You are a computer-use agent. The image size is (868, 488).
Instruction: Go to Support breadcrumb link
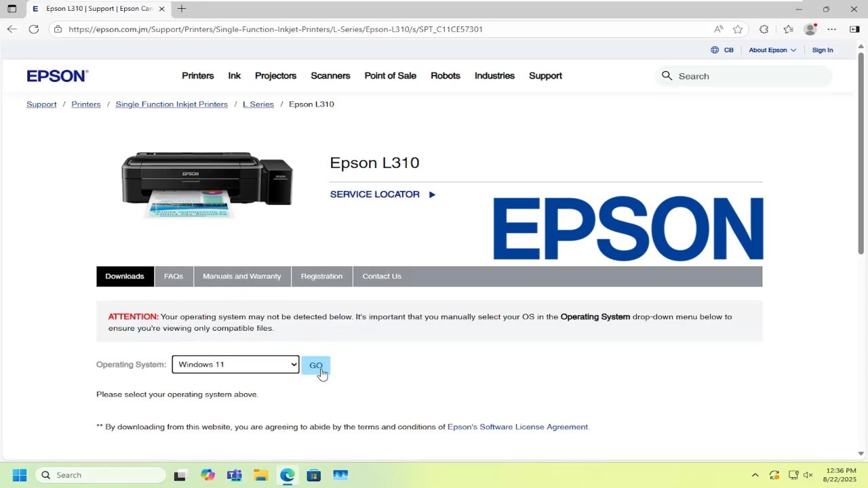(x=41, y=104)
